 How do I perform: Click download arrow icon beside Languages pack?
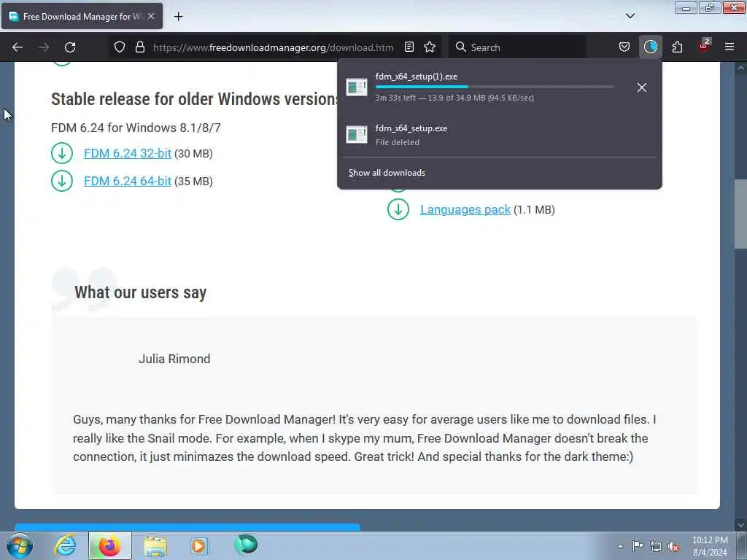click(398, 209)
